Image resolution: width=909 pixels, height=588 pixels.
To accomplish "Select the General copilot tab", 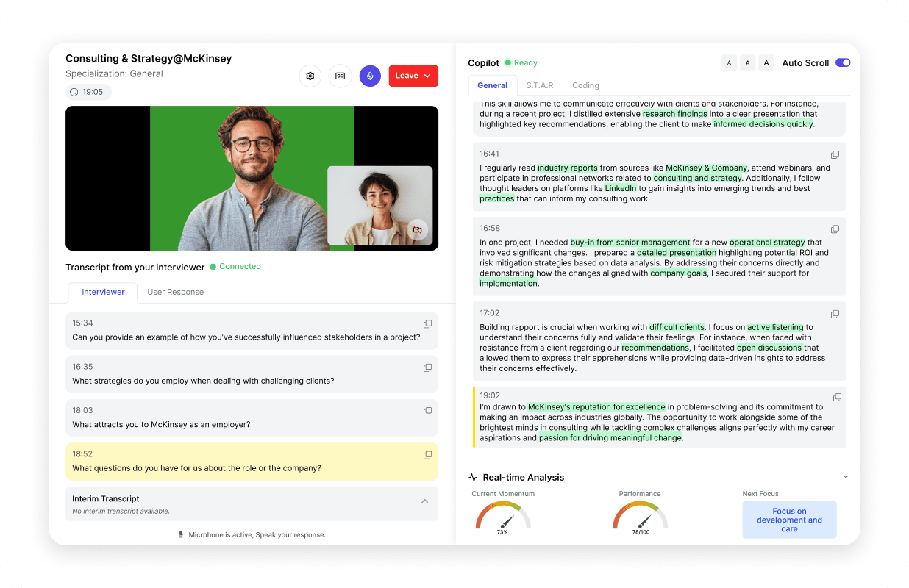I will pos(492,85).
